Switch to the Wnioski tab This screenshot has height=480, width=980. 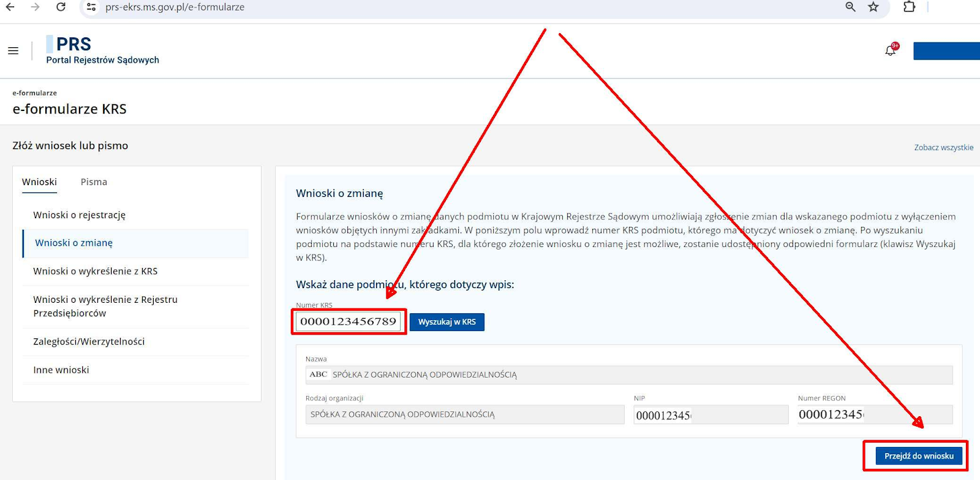(x=39, y=182)
